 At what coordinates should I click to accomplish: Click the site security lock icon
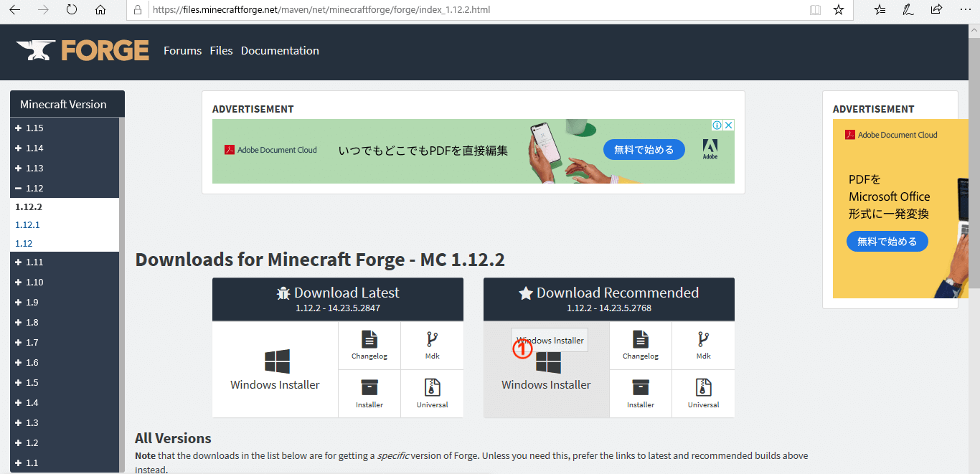(137, 10)
